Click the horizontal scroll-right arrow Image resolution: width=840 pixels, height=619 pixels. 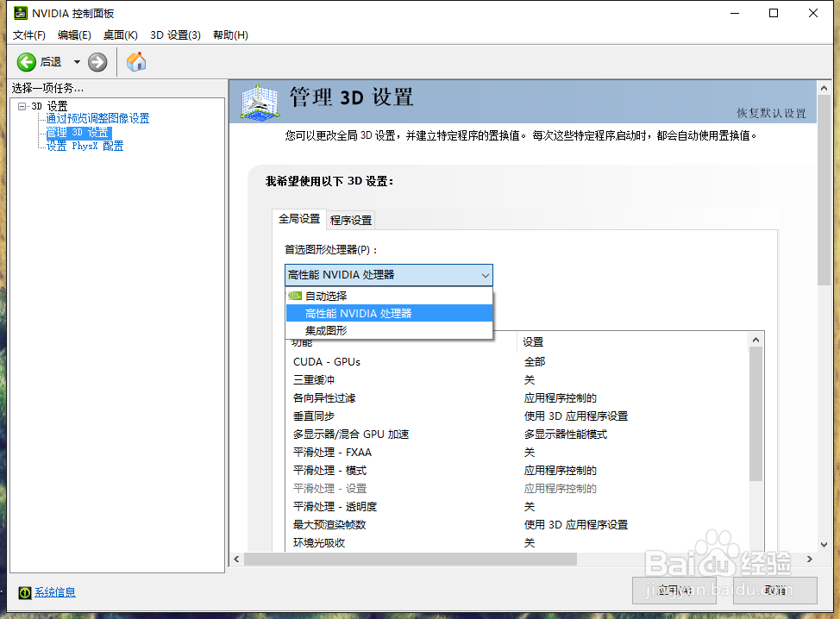point(810,559)
